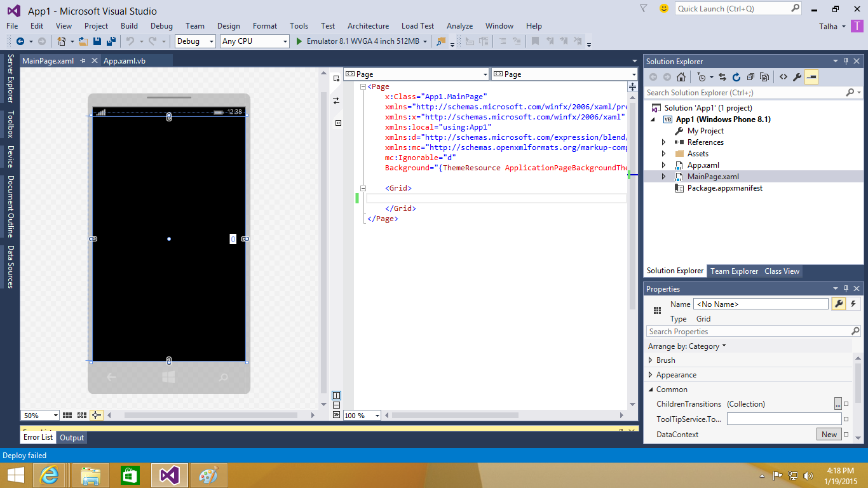Screen dimensions: 868x488
Task: Click View Code brackets icon
Action: (783, 77)
